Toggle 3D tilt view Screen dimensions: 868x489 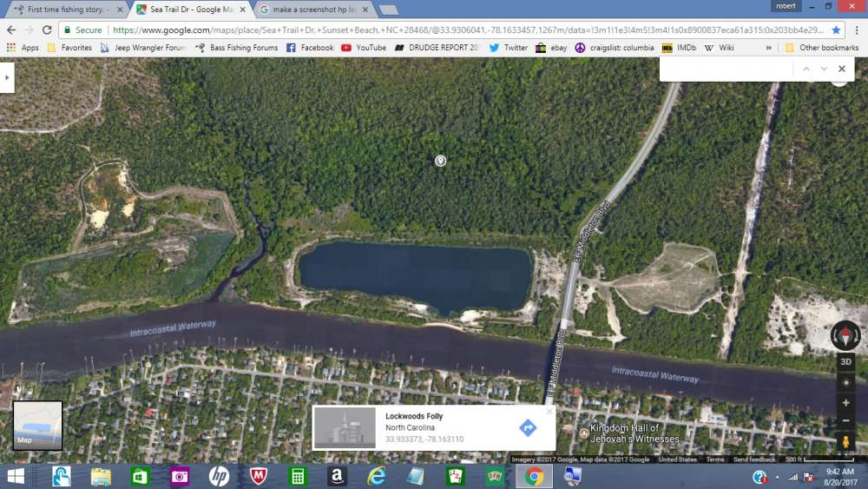click(845, 361)
